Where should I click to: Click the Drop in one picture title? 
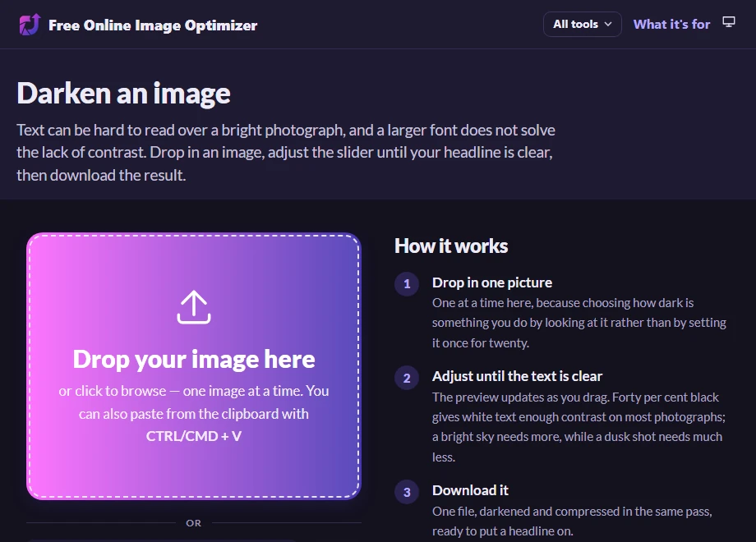[x=492, y=282]
